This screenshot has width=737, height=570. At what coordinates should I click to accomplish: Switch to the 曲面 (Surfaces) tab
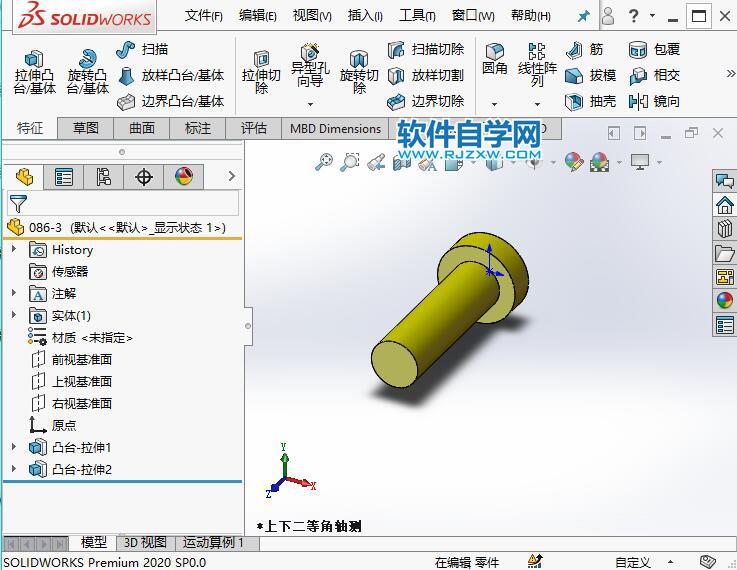[x=141, y=128]
